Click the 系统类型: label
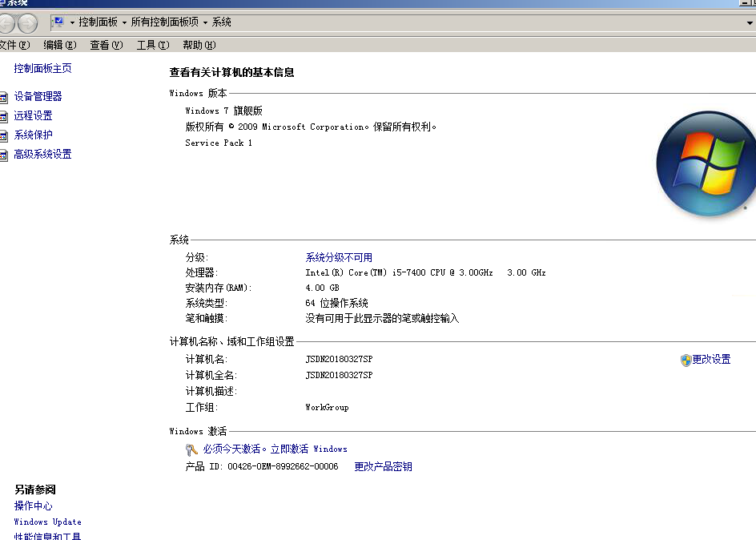 click(207, 304)
